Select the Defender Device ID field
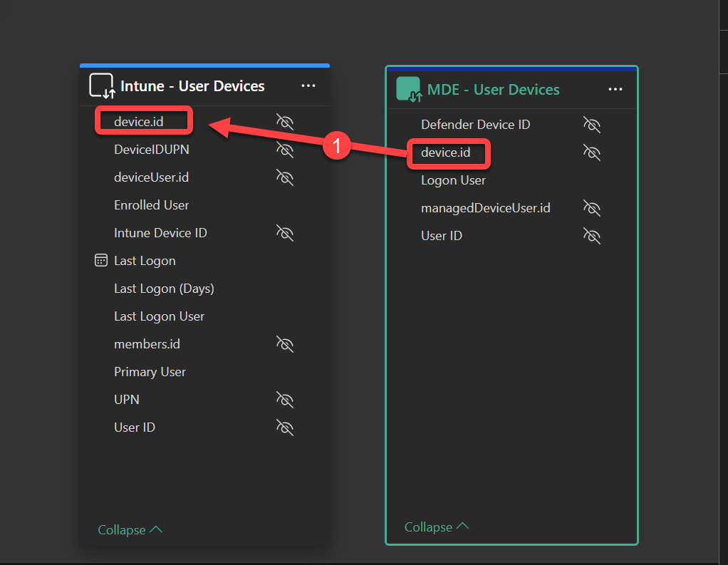Viewport: 728px width, 565px height. (475, 125)
